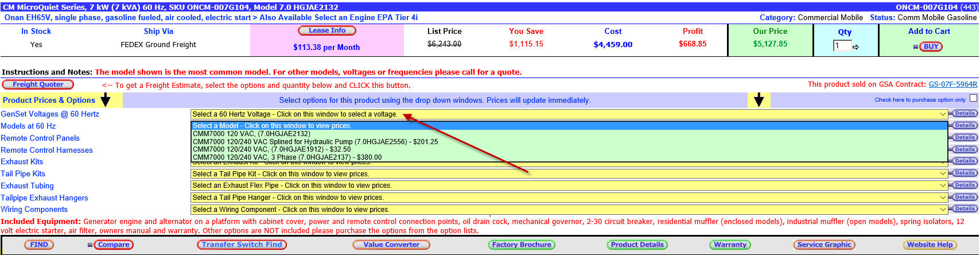
Task: Click the quantity input field
Action: [842, 46]
